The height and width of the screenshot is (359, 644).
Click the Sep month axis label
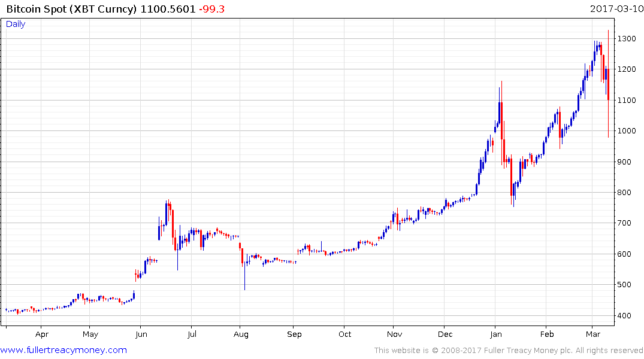pyautogui.click(x=294, y=334)
